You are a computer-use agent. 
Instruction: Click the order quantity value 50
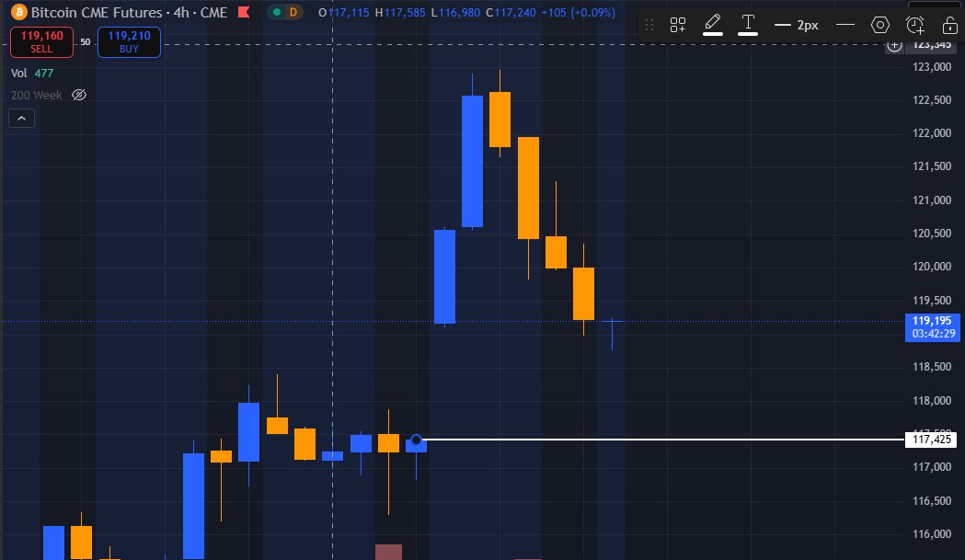click(x=86, y=42)
